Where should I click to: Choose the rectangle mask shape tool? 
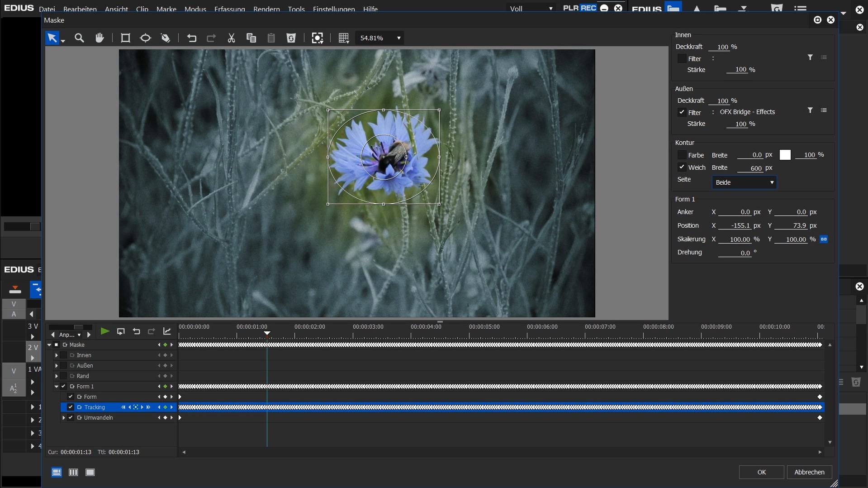tap(125, 38)
